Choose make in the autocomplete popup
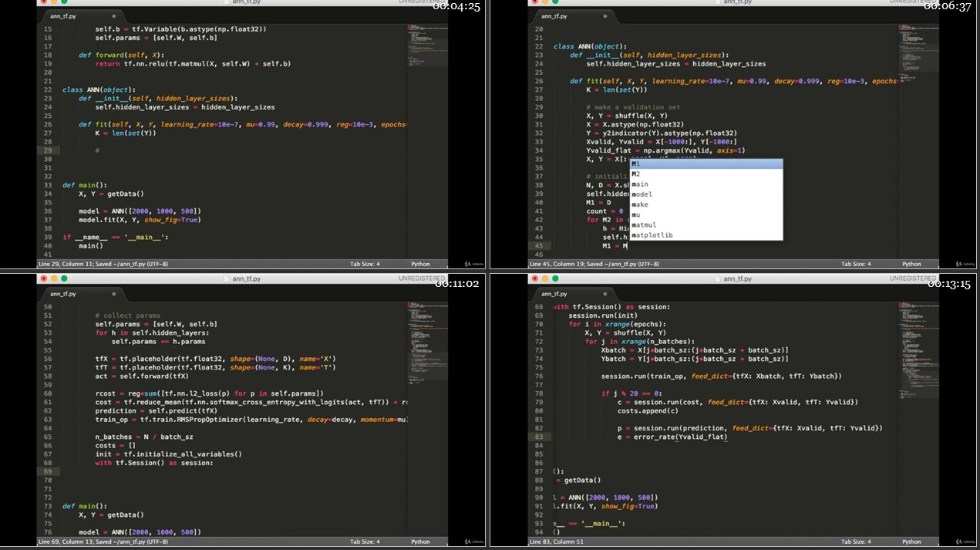 (706, 204)
